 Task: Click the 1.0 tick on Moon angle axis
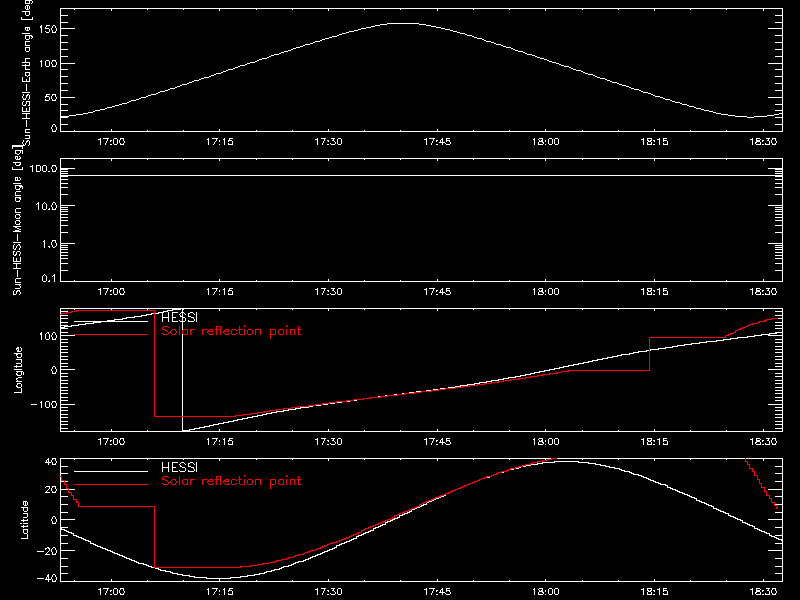pyautogui.click(x=49, y=244)
